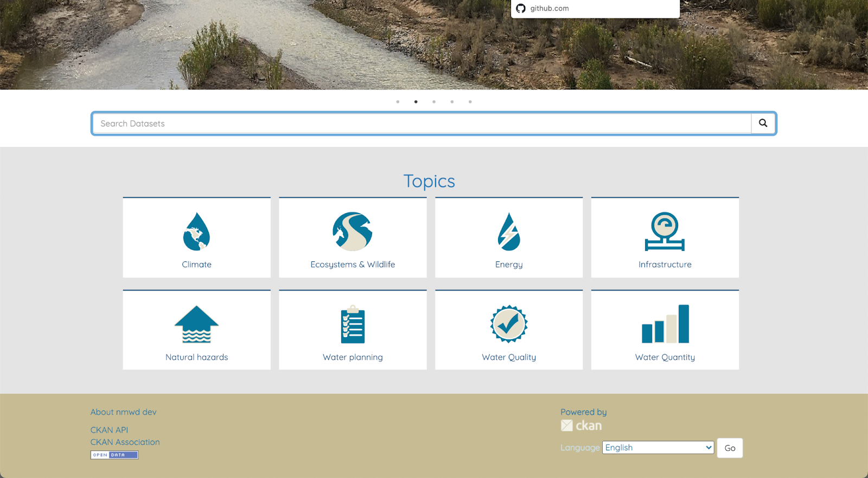Open the About nmwd dev link

click(x=124, y=412)
